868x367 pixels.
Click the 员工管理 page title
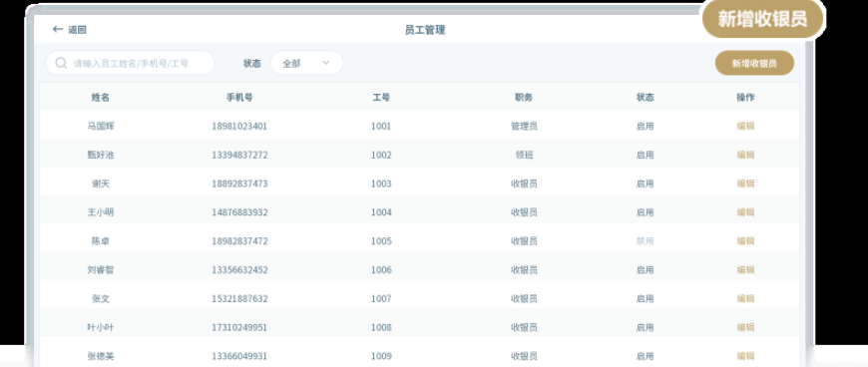[x=425, y=30]
